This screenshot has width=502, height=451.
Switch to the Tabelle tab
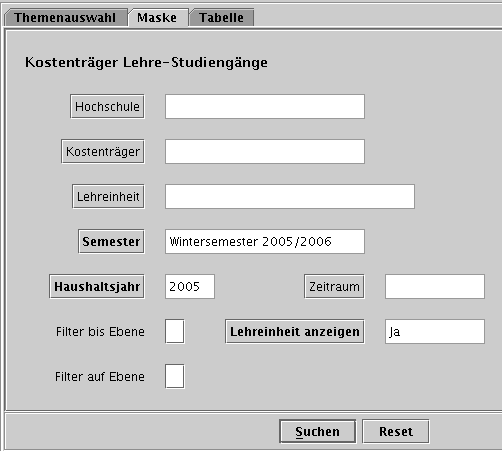[222, 18]
